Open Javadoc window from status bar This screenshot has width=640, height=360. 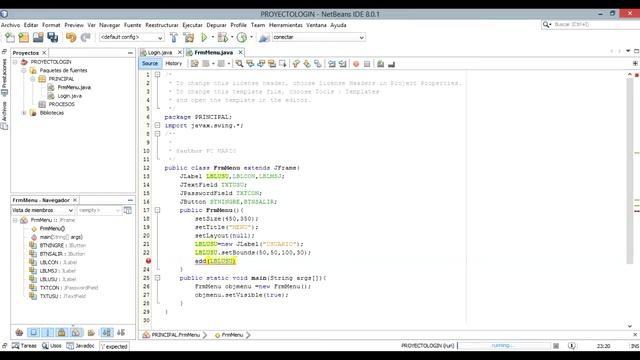(x=80, y=346)
